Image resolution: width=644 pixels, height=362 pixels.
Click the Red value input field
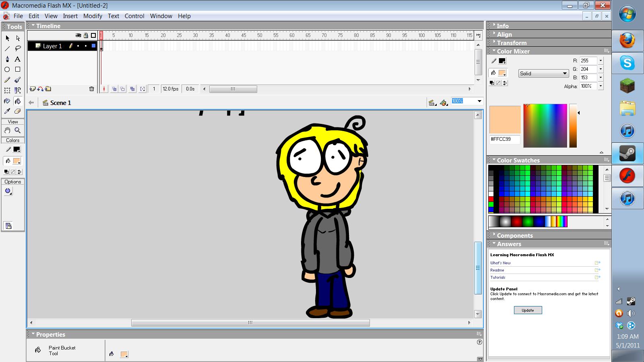(x=588, y=61)
